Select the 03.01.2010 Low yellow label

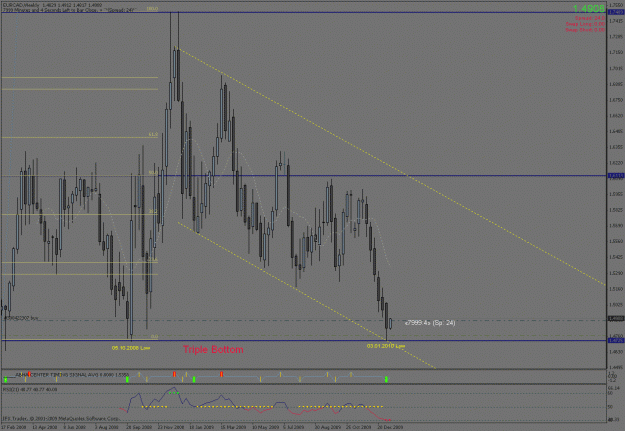(386, 346)
